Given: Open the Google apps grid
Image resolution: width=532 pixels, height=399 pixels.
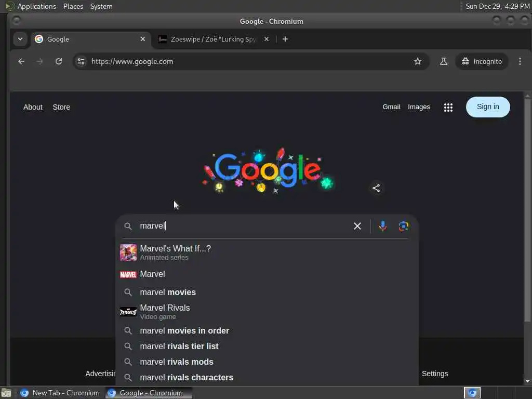Looking at the screenshot, I should pos(448,107).
